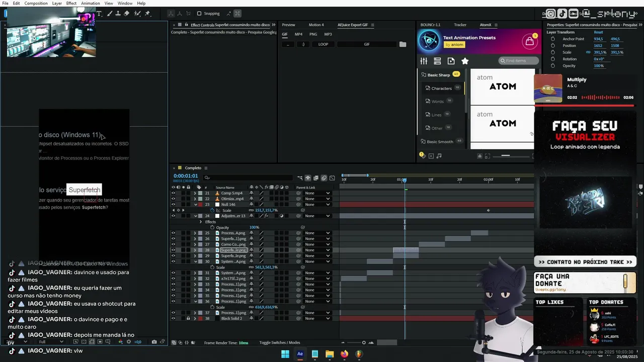Open the AtomX shopping cart
644x362 pixels.
529,42
